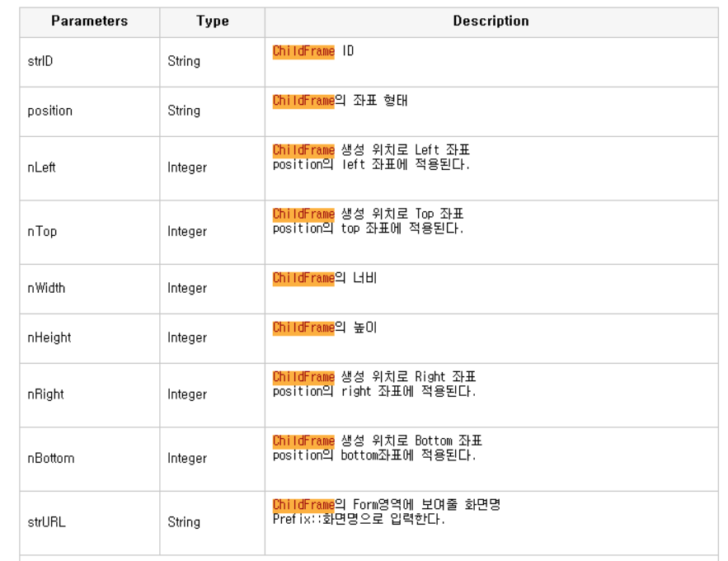The width and height of the screenshot is (728, 561).
Task: Click the nBottom parameter name
Action: tap(51, 459)
